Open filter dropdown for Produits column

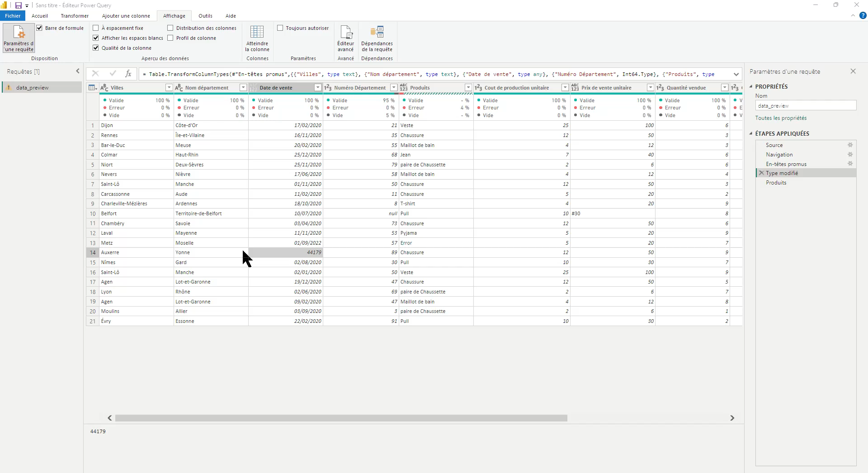(x=468, y=88)
